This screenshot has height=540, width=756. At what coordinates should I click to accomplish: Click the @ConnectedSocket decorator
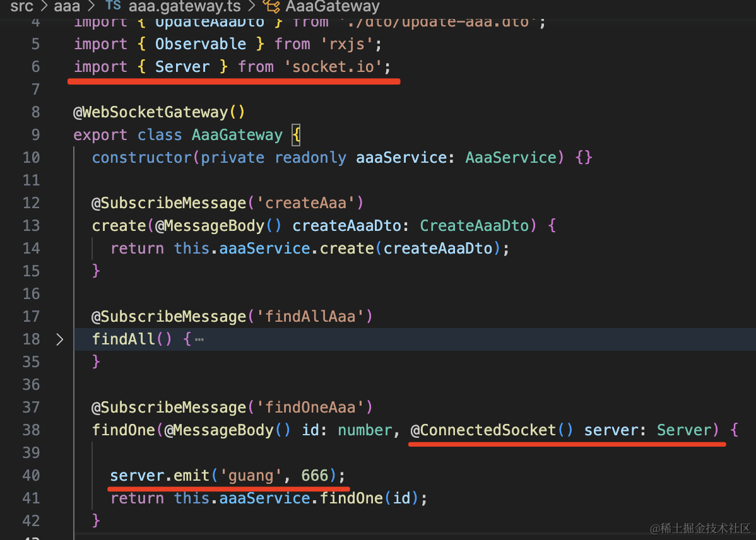[484, 430]
